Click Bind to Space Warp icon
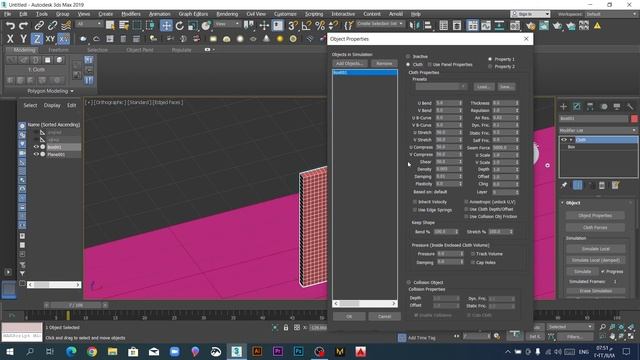The height and width of the screenshot is (360, 640). (x=66, y=26)
